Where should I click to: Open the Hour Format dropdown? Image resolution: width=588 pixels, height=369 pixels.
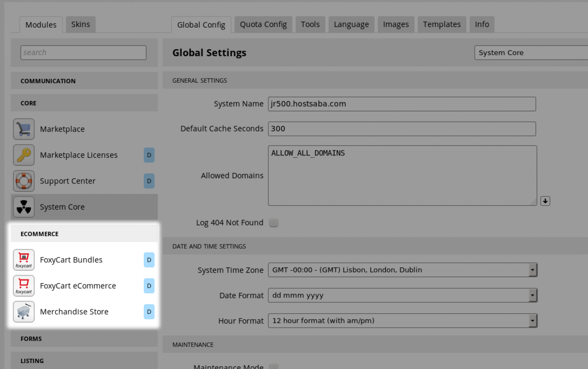coord(402,320)
